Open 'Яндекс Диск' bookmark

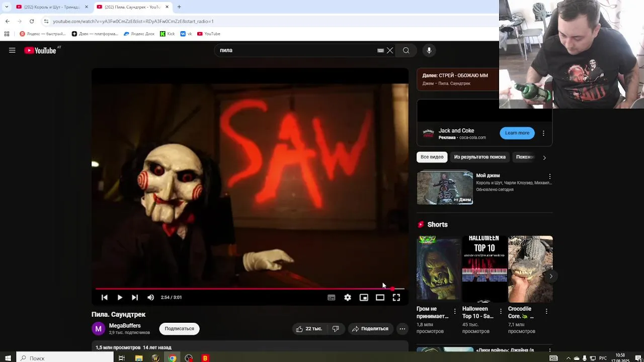pyautogui.click(x=139, y=34)
